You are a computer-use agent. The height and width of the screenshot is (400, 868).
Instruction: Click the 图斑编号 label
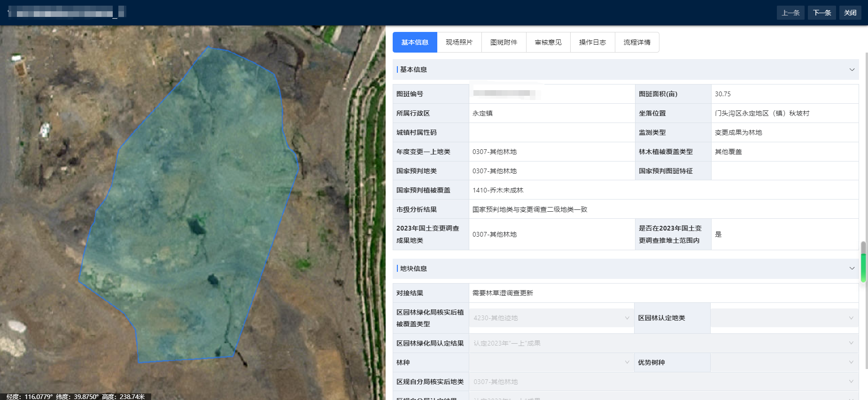click(410, 94)
